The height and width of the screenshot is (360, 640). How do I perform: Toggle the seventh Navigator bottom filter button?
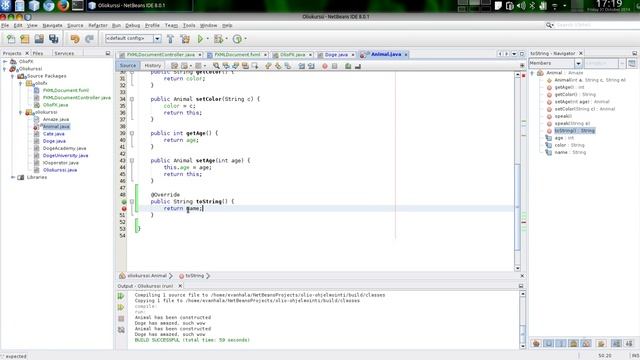616,343
